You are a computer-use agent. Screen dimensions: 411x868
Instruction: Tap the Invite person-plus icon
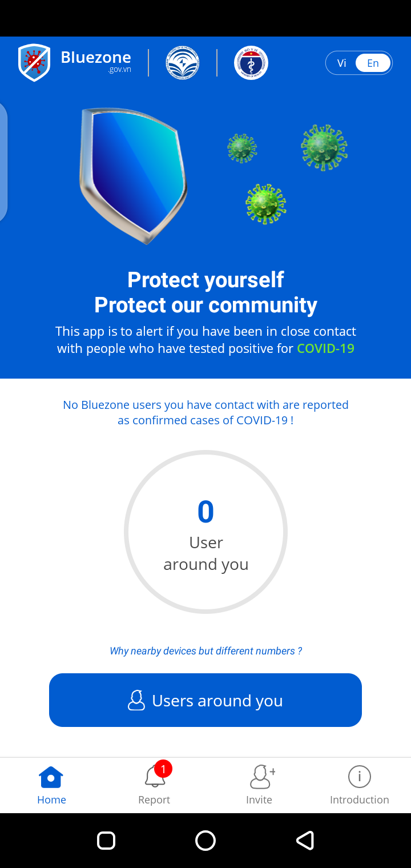pyautogui.click(x=261, y=777)
